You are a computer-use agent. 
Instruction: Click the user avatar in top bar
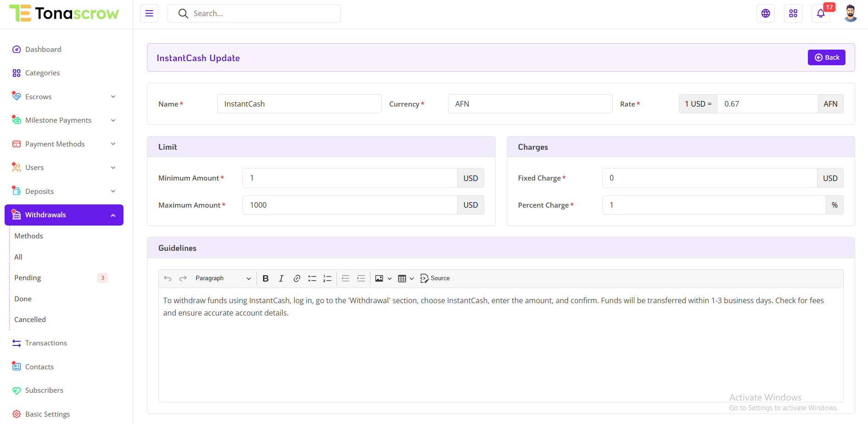coord(850,13)
